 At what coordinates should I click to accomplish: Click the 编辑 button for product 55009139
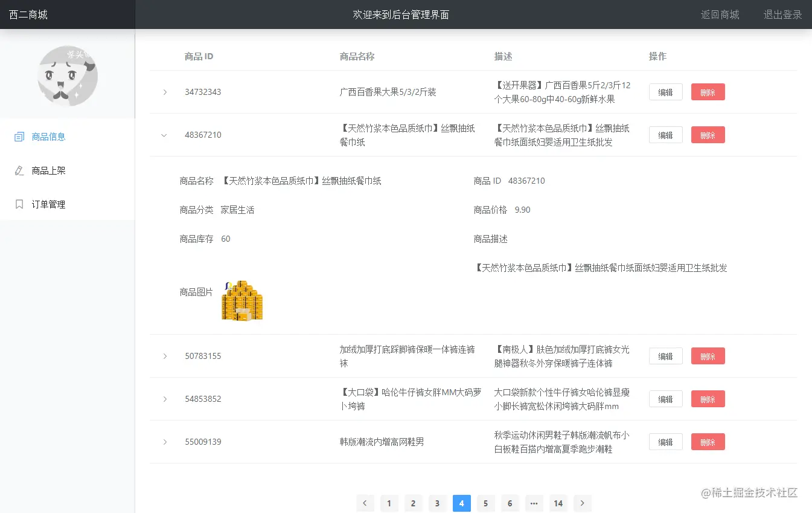click(x=665, y=442)
